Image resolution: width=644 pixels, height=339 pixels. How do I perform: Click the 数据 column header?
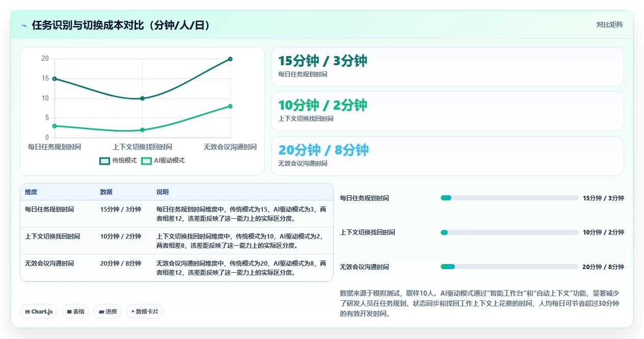[x=106, y=192]
